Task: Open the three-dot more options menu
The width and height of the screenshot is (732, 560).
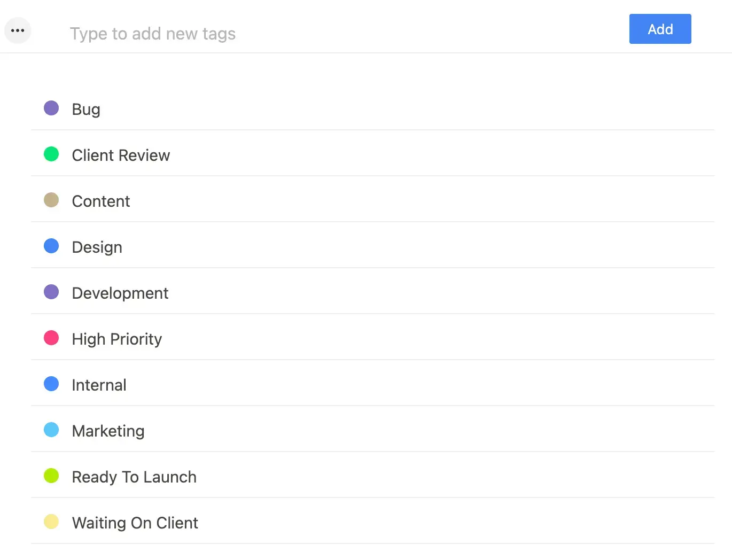Action: [18, 30]
